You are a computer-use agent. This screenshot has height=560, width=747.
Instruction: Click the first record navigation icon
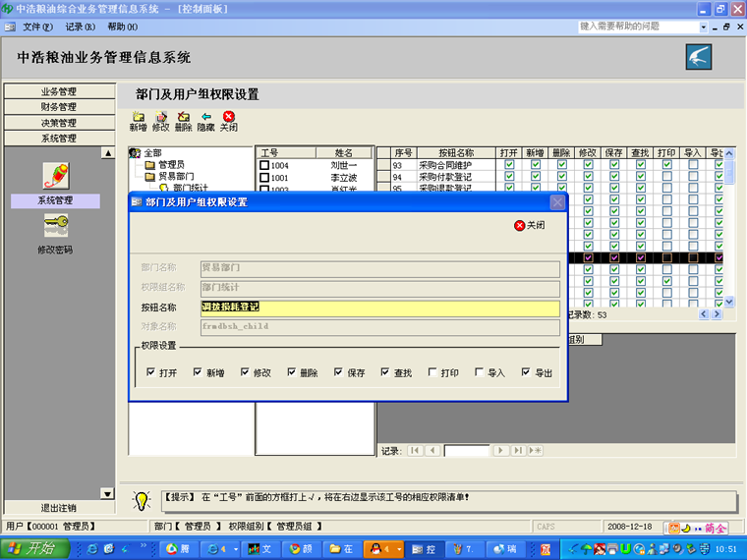415,451
